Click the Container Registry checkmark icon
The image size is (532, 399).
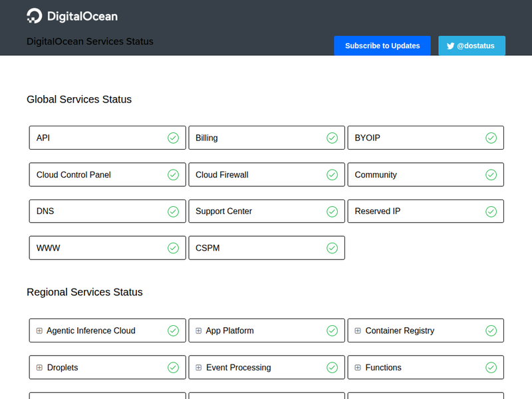491,331
